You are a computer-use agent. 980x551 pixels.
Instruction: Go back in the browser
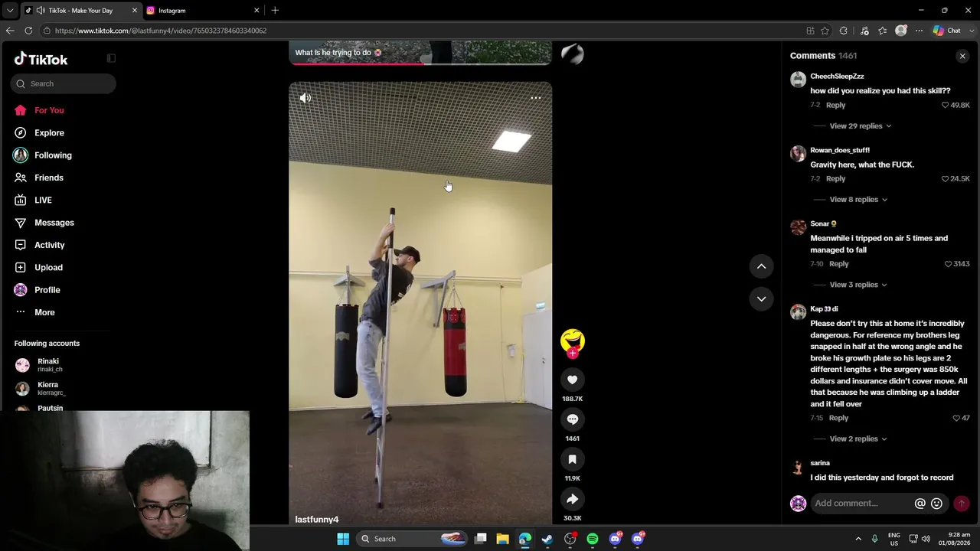10,31
